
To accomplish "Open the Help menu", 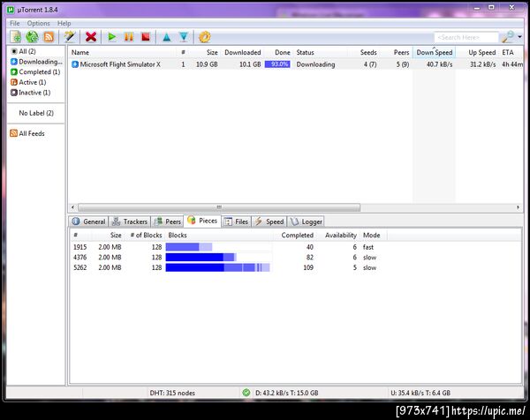I will (64, 23).
